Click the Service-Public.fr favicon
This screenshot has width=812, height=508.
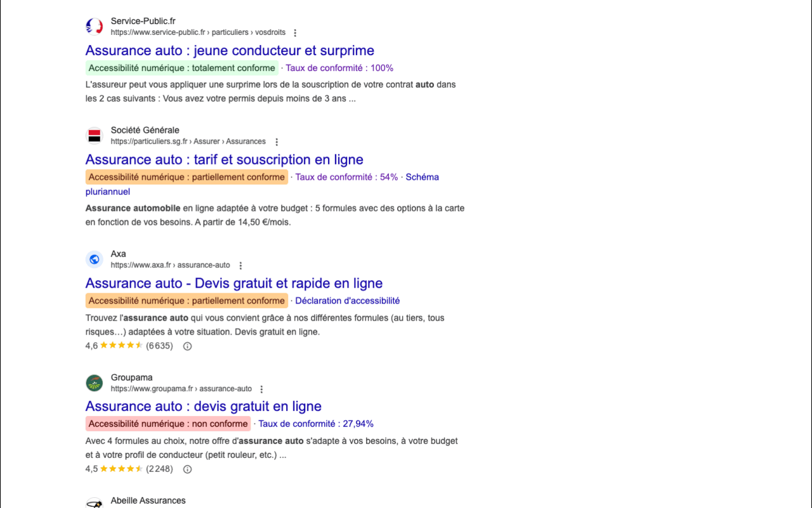(x=94, y=25)
